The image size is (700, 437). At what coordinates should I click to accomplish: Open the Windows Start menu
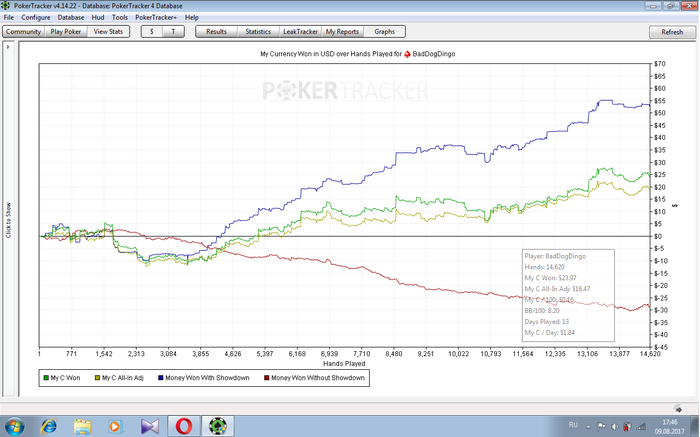13,426
